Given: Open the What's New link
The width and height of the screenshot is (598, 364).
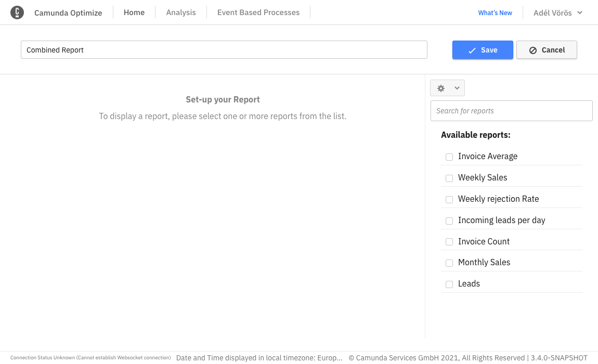Looking at the screenshot, I should (495, 13).
